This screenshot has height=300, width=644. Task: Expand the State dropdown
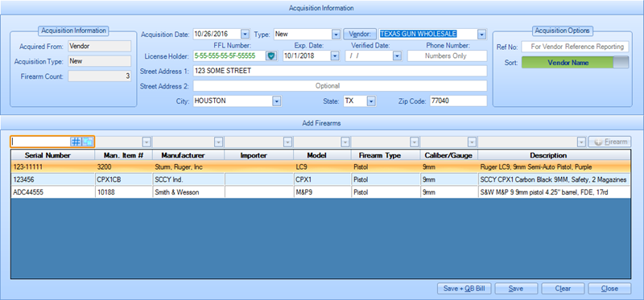371,101
